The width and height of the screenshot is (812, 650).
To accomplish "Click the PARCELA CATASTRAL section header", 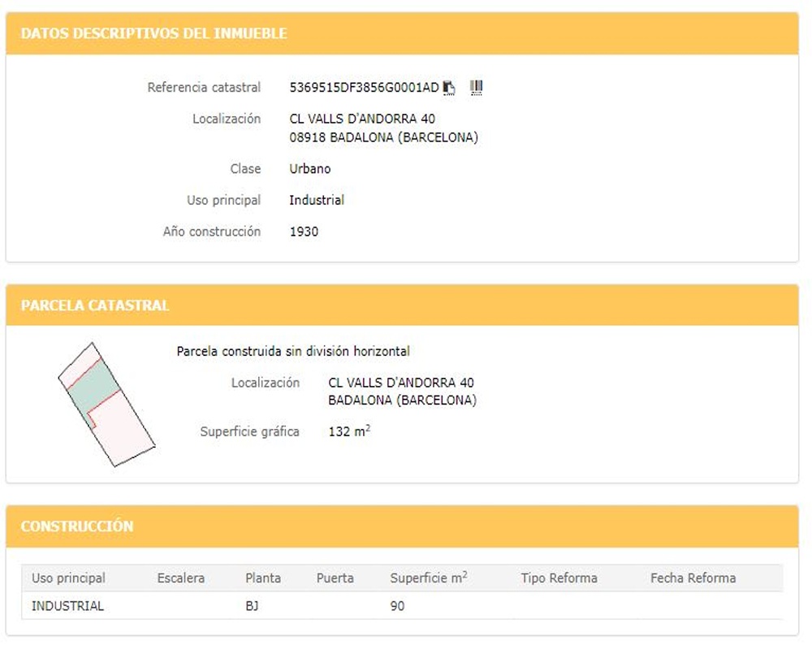I will (95, 305).
